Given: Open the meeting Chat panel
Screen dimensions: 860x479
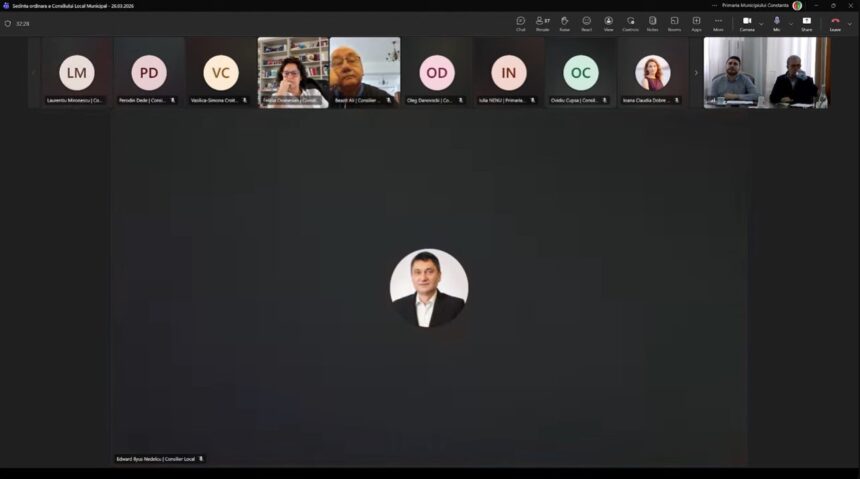Looking at the screenshot, I should click(520, 23).
